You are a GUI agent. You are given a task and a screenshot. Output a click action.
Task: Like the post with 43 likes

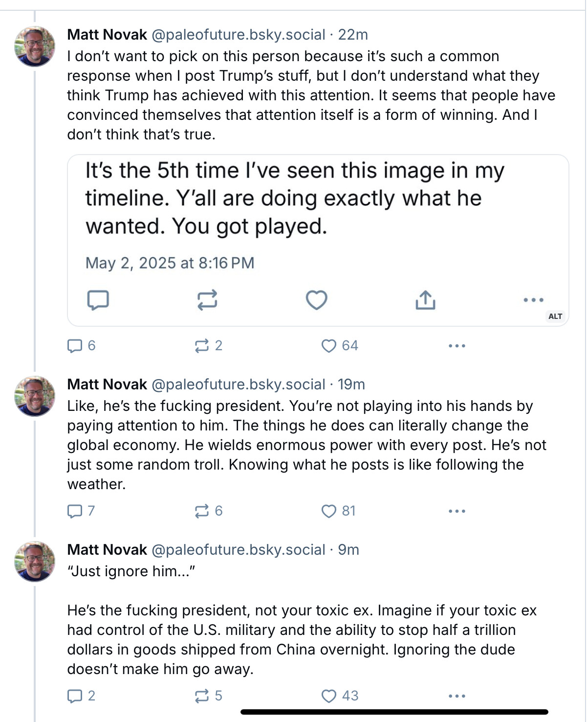point(329,696)
